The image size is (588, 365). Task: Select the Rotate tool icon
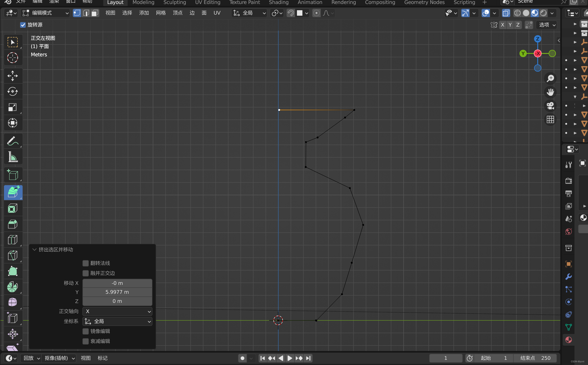(x=13, y=92)
